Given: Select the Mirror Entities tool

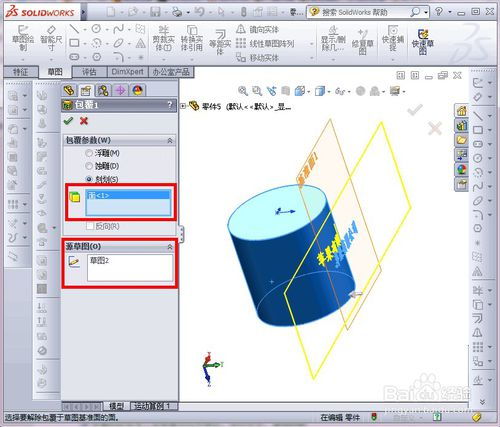Looking at the screenshot, I should tap(257, 30).
